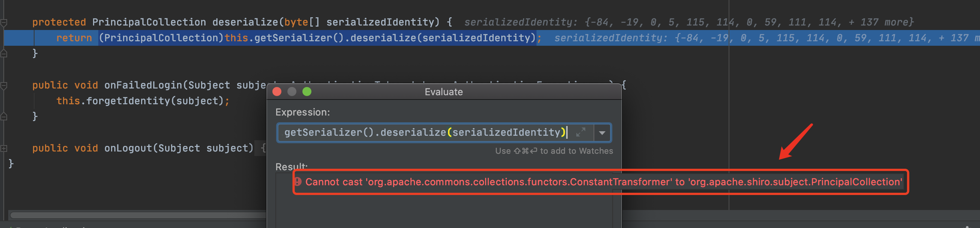This screenshot has width=980, height=228.
Task: Collapse the onFailedLogin method via gutter marker
Action: tap(4, 85)
